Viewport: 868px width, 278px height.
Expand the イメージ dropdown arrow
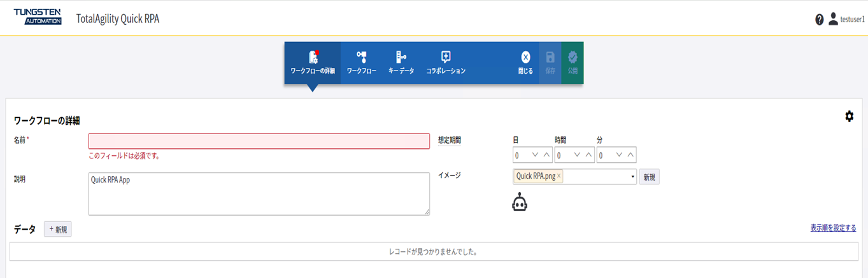pos(632,176)
